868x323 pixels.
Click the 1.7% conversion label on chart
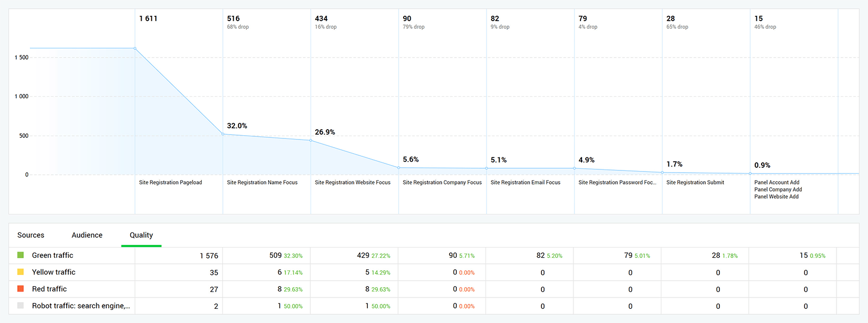674,164
